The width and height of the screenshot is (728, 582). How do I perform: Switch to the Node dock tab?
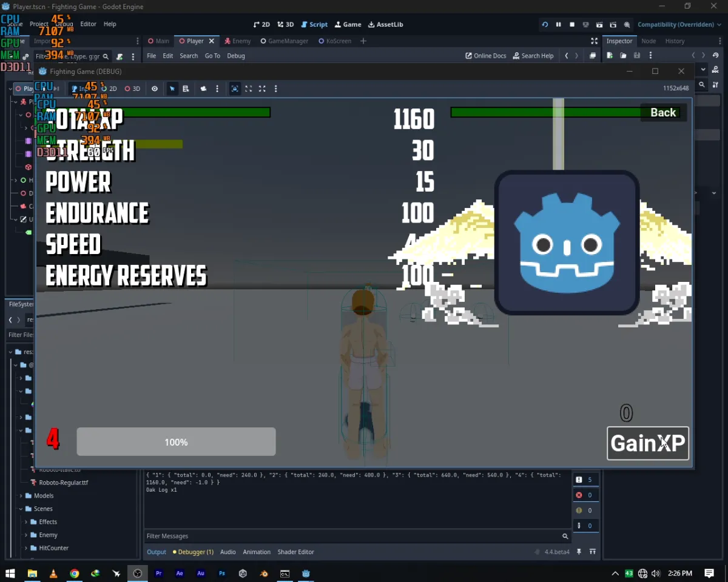(x=649, y=41)
